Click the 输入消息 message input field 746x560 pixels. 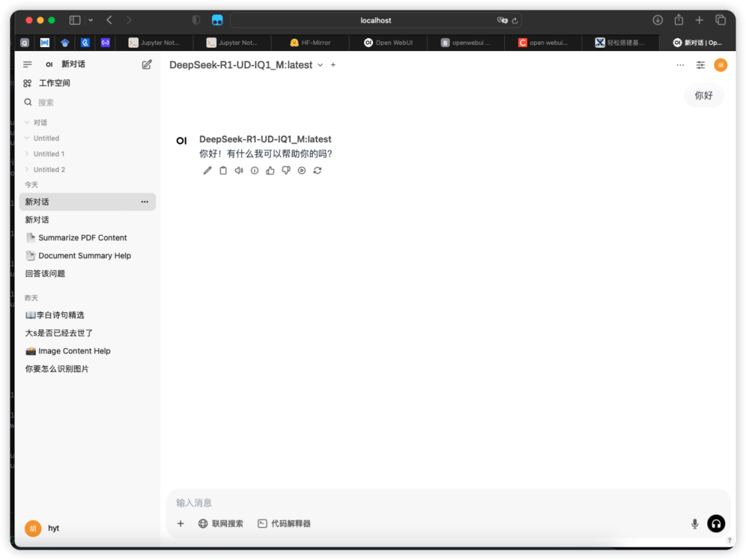[x=447, y=503]
